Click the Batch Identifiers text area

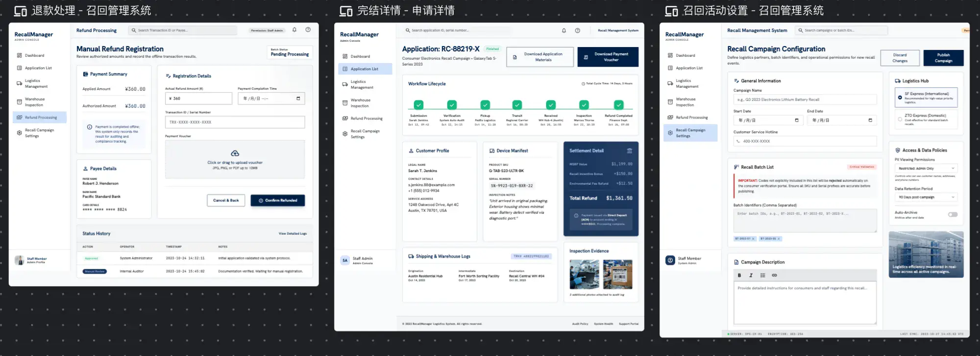pos(805,221)
